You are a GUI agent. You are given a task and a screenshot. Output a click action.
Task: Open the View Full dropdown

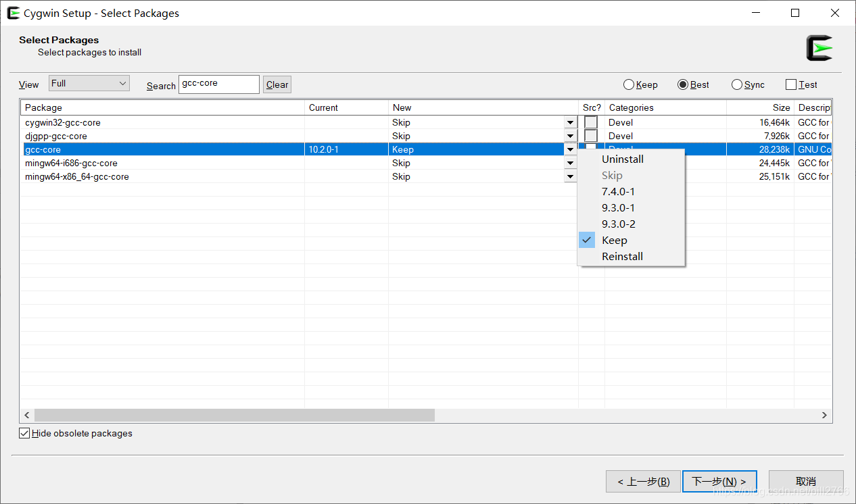tap(89, 83)
